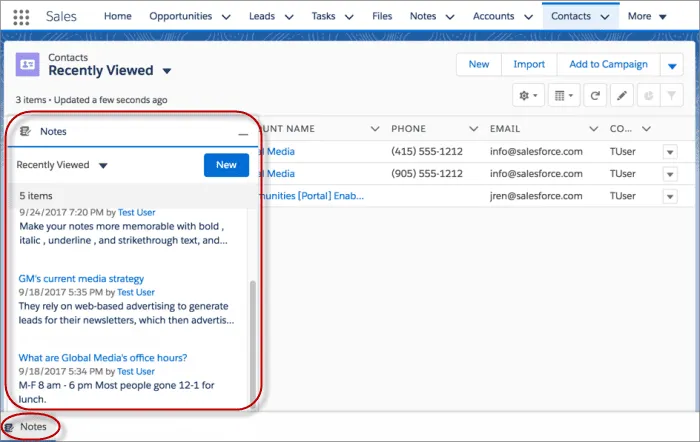Open Recently Viewed dropdown in Notes panel
Viewport: 700px width, 442px height.
pyautogui.click(x=103, y=165)
